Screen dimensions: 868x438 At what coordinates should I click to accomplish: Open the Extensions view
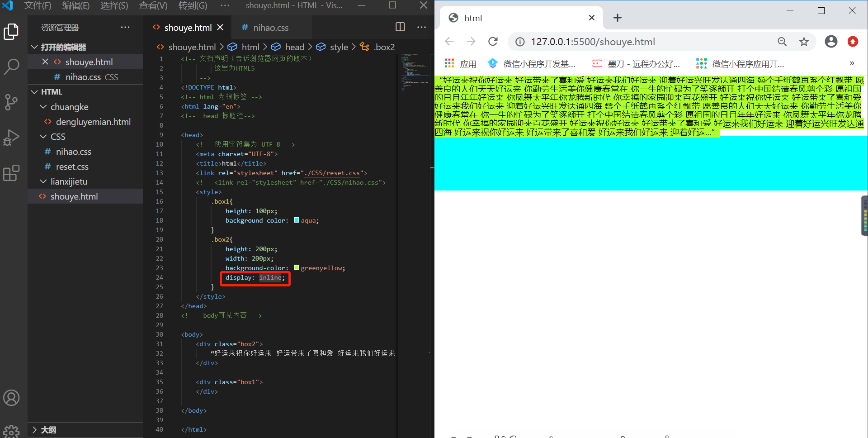(11, 173)
